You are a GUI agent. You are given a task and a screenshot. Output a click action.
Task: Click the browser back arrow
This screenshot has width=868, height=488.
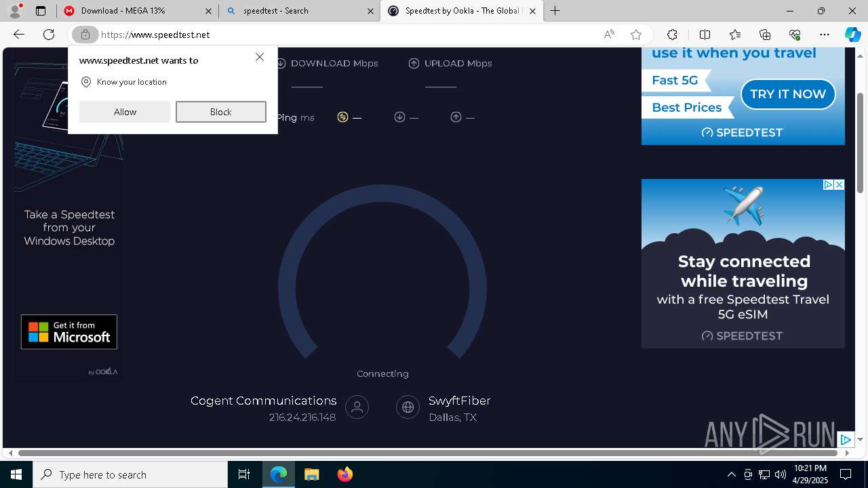[19, 35]
